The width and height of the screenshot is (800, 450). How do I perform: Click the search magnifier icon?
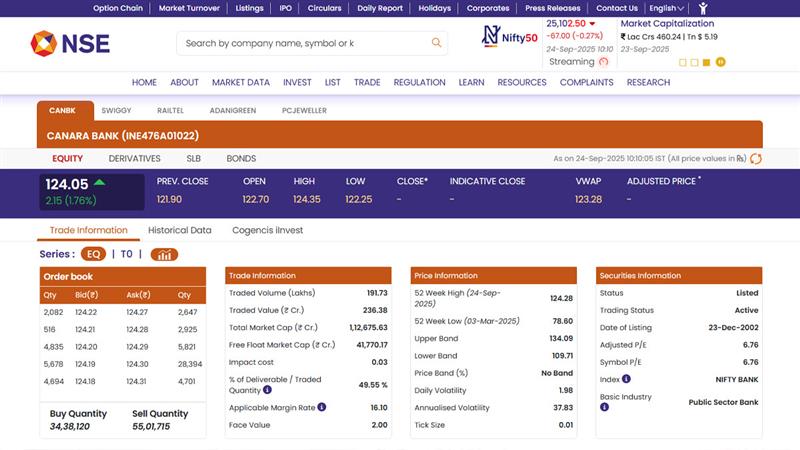coord(436,43)
